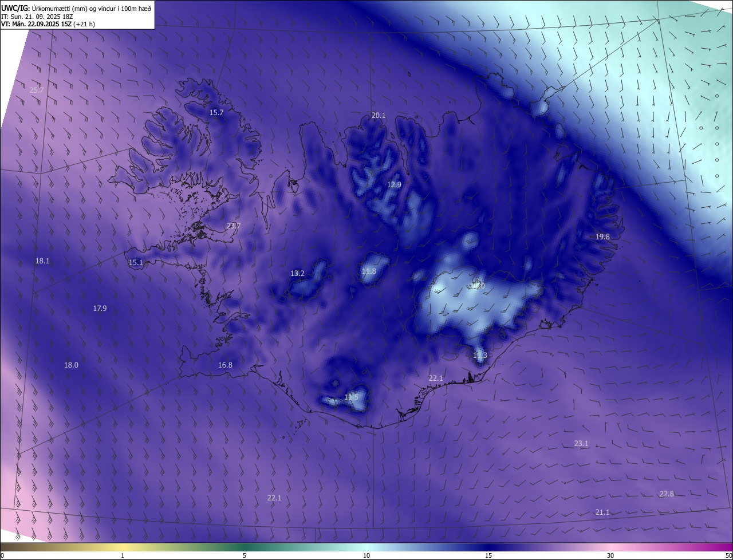Viewport: 733px width, 560px height.
Task: Click the colour scale tick label 1
Action: point(123,555)
